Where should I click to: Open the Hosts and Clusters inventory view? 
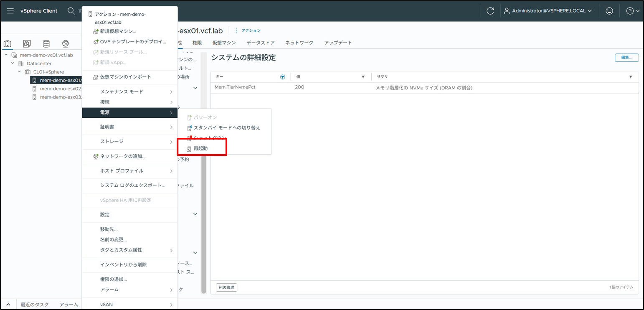pyautogui.click(x=7, y=43)
